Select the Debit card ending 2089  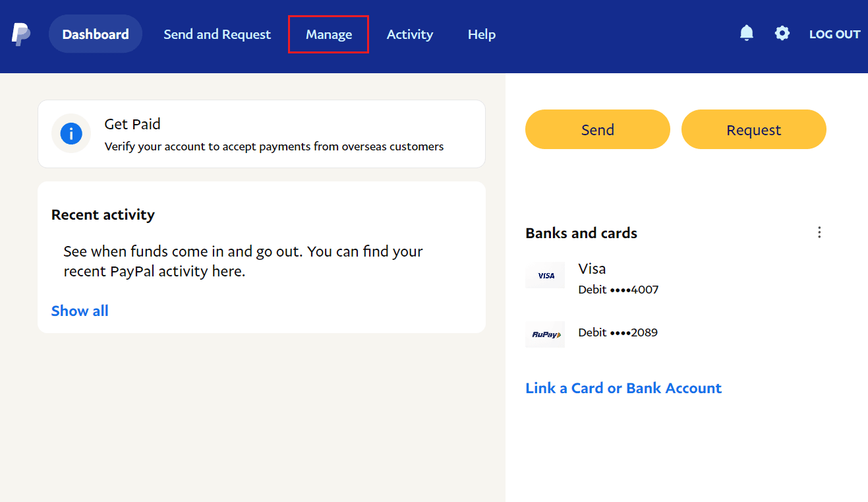618,332
